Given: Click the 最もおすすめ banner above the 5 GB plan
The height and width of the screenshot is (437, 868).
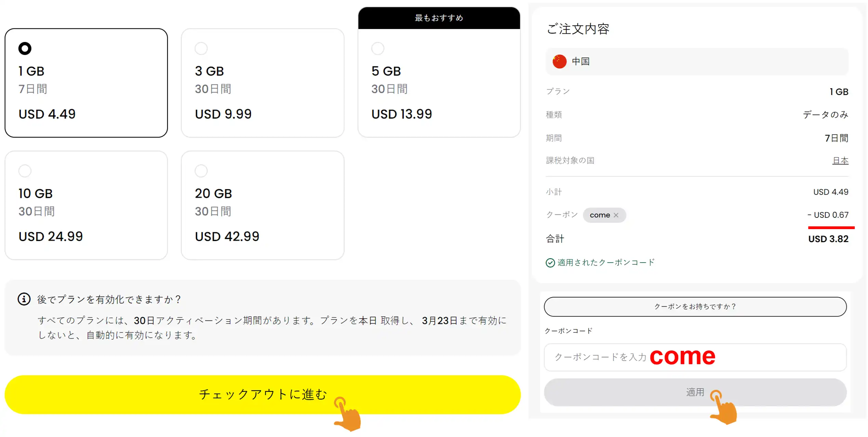Looking at the screenshot, I should click(x=439, y=18).
